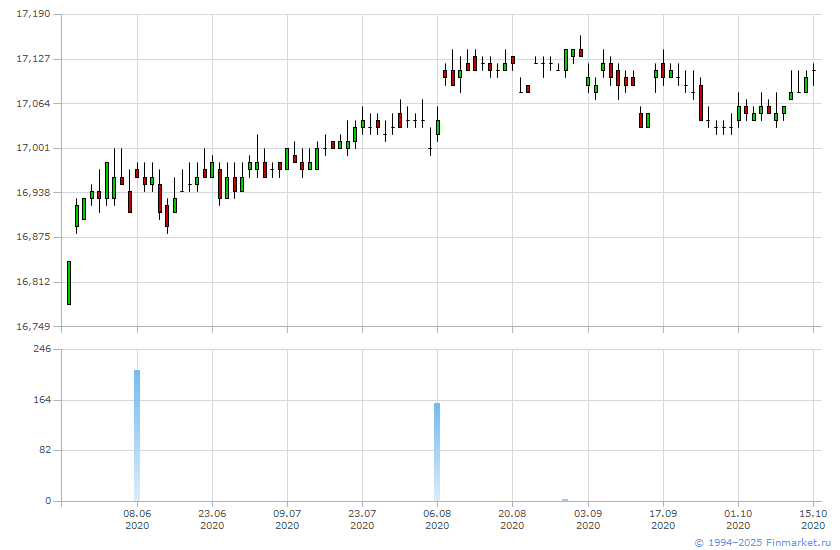Click the 246 volume axis label

pos(42,349)
